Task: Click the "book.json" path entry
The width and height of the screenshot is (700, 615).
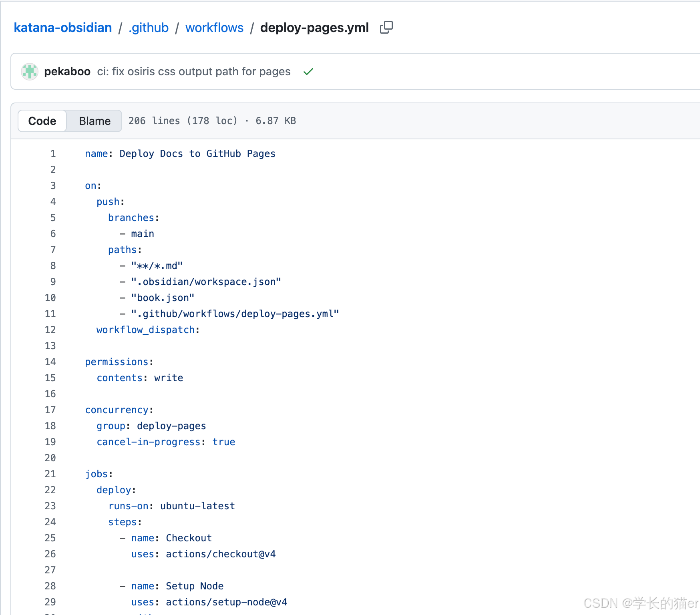Action: coord(163,298)
